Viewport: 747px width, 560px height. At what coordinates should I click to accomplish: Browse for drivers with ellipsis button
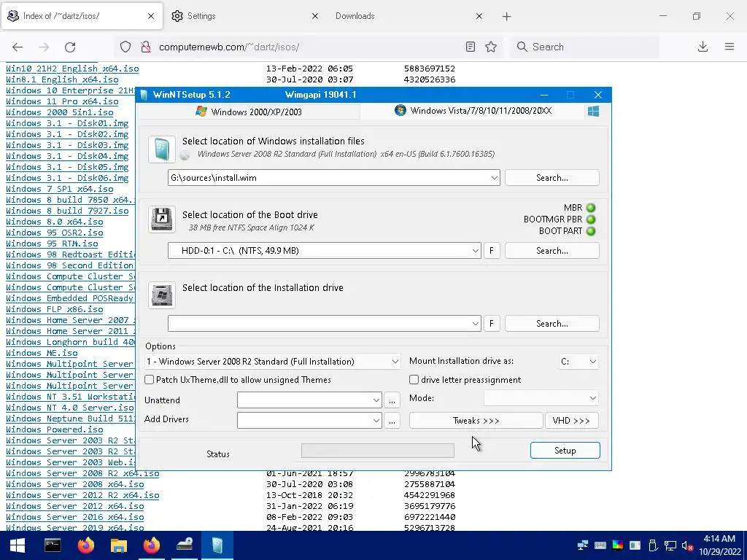pos(392,421)
